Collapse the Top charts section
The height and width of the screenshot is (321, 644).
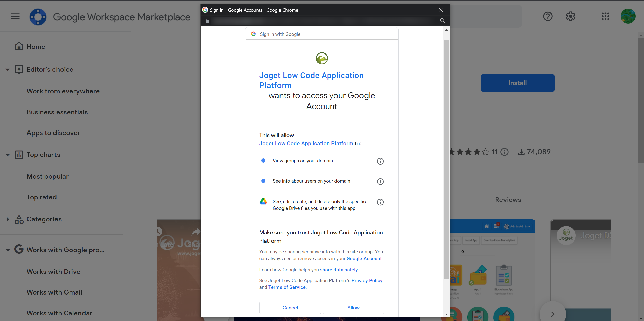8,155
